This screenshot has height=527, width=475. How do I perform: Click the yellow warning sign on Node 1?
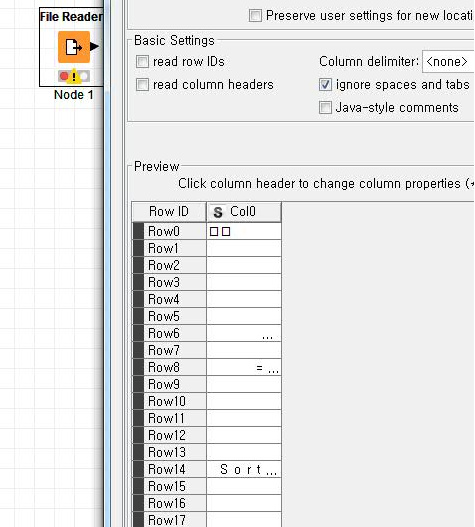tap(74, 77)
